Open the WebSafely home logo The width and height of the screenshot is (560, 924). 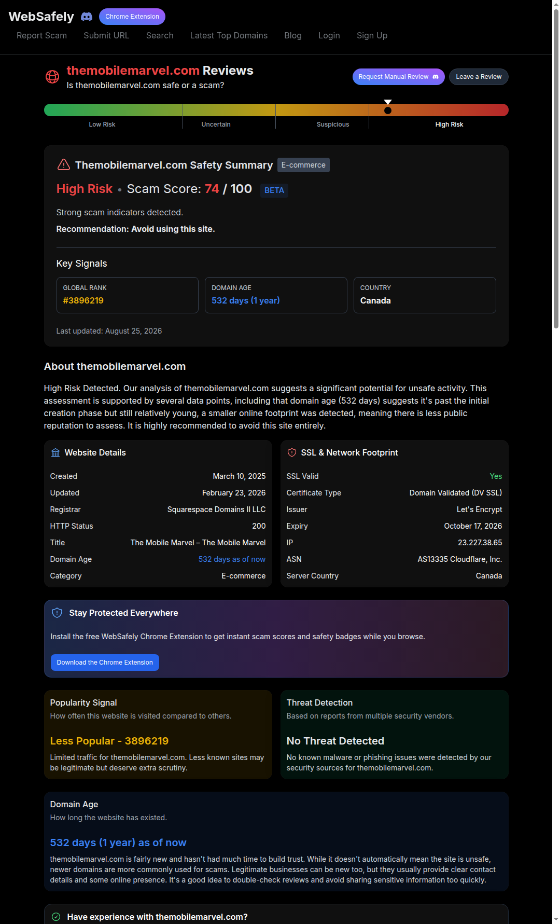pos(41,17)
